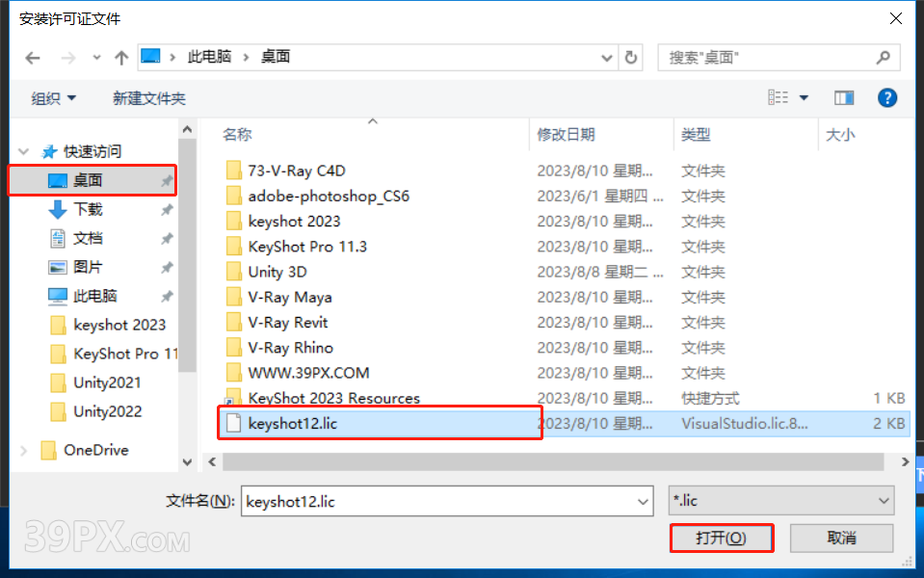The height and width of the screenshot is (578, 924).
Task: Click the horizontal scrollbar in file list
Action: [x=553, y=462]
